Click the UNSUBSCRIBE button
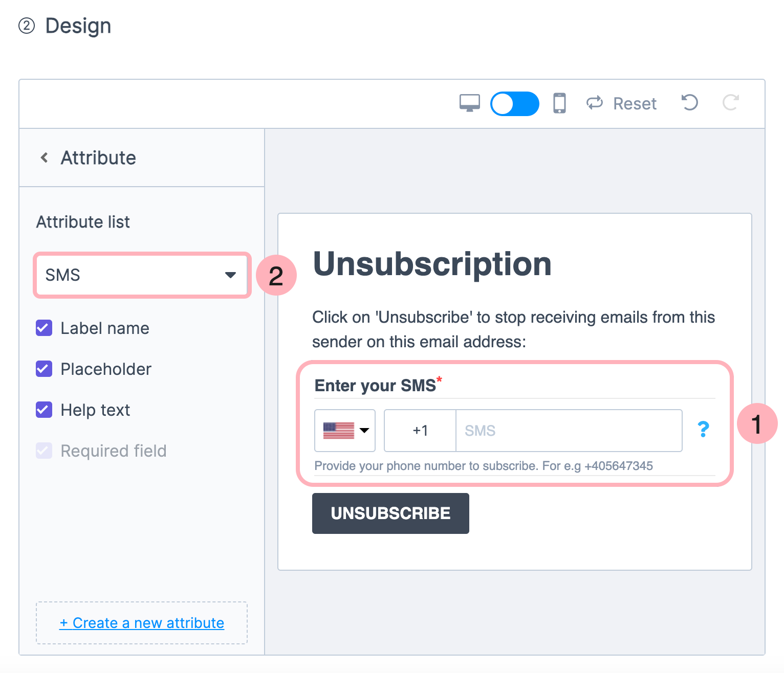This screenshot has width=784, height=673. tap(390, 513)
